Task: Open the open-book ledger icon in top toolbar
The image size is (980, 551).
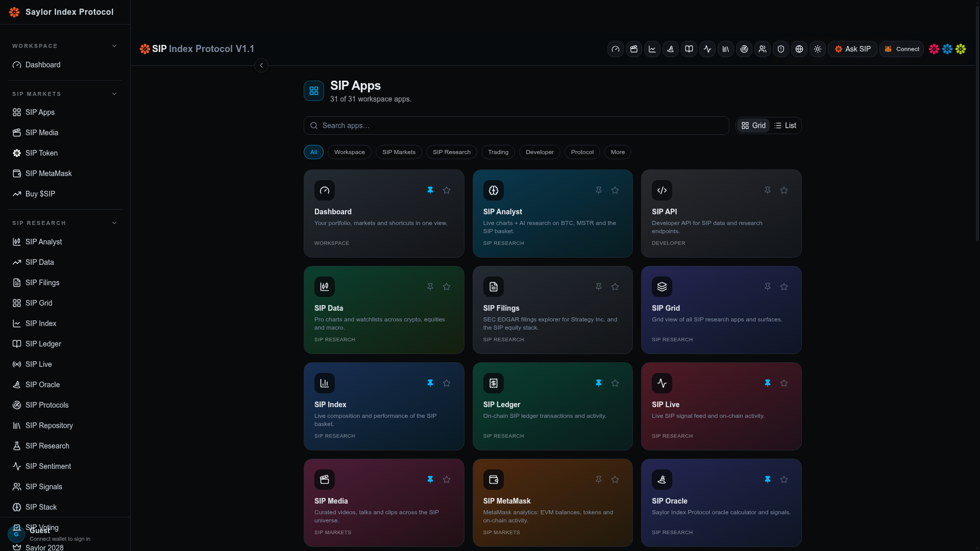Action: click(x=689, y=49)
